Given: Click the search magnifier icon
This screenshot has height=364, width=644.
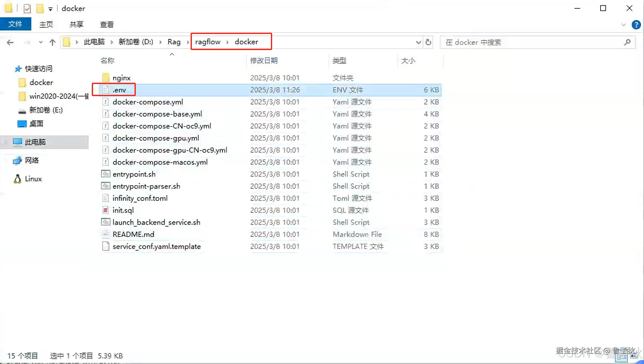Looking at the screenshot, I should pos(627,42).
